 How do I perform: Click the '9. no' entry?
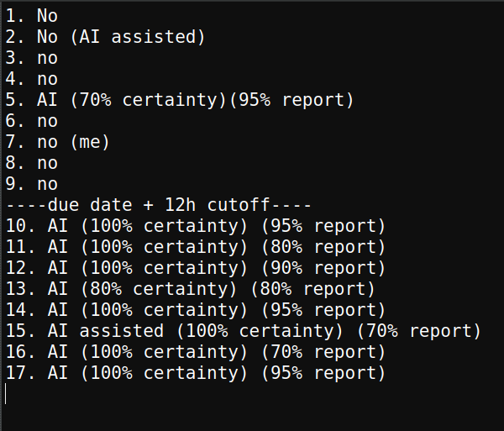click(32, 184)
